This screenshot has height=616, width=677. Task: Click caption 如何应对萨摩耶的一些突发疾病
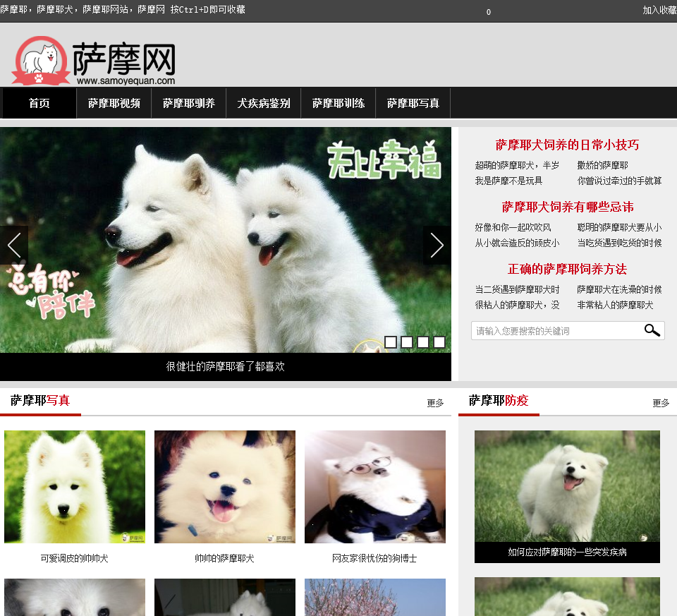[567, 552]
